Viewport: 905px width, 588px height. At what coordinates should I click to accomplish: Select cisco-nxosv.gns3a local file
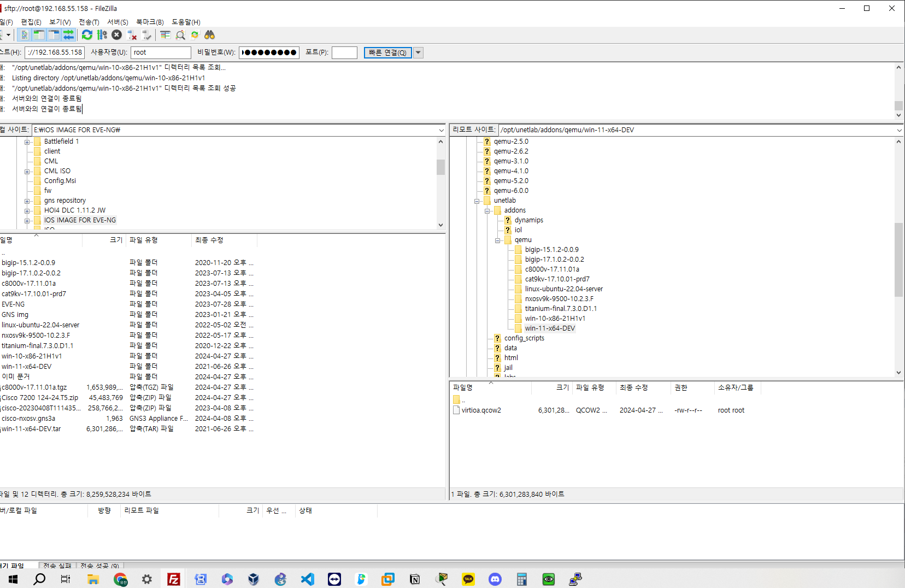pos(28,419)
